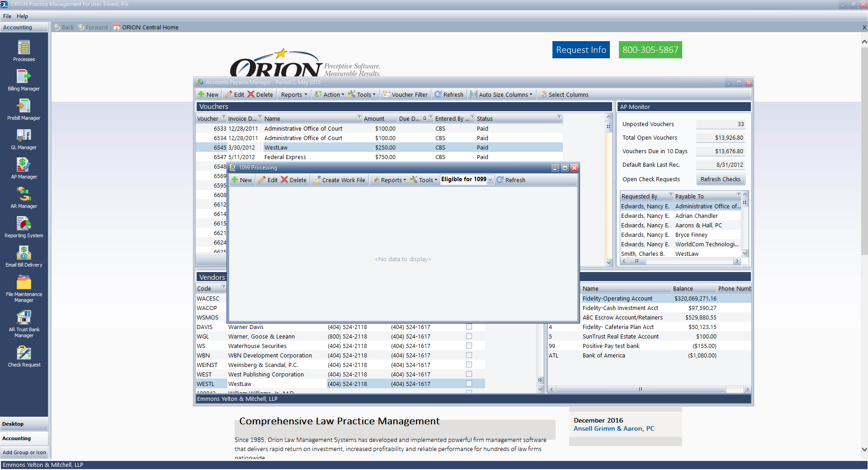Open the Reports dropdown in the AP Manager toolbar
This screenshot has height=470, width=868.
[x=294, y=94]
